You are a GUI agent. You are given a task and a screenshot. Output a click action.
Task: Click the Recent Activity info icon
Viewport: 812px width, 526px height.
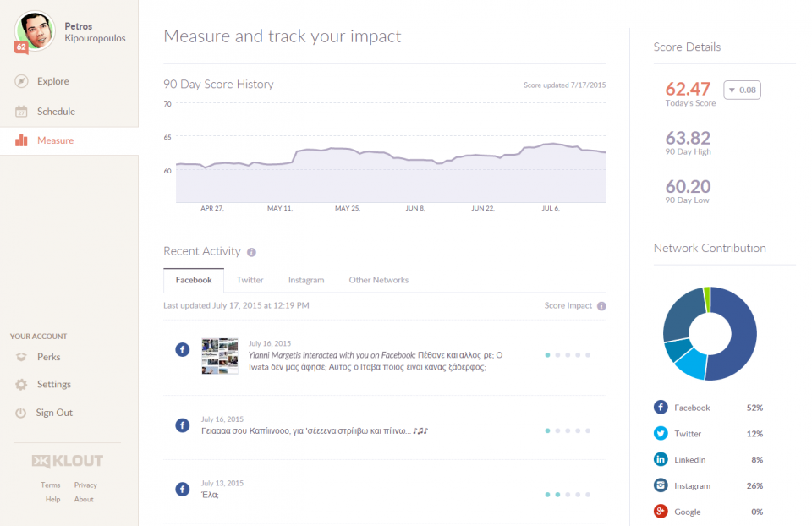[251, 252]
